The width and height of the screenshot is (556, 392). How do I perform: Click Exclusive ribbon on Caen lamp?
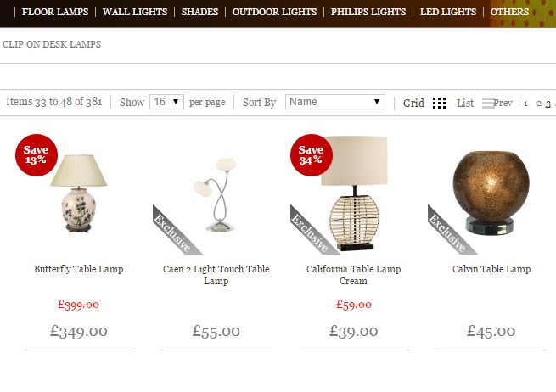coord(172,231)
